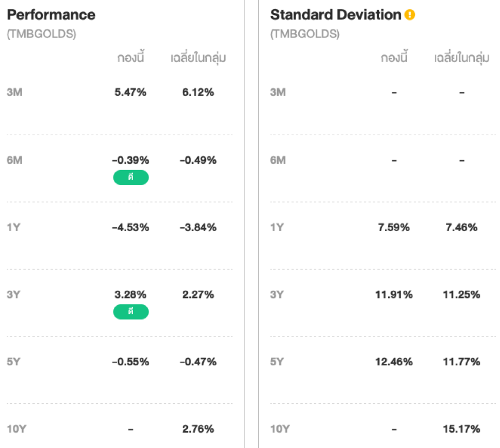Click the กองนี้ column header in Performance
This screenshot has width=500, height=448.
coord(130,58)
